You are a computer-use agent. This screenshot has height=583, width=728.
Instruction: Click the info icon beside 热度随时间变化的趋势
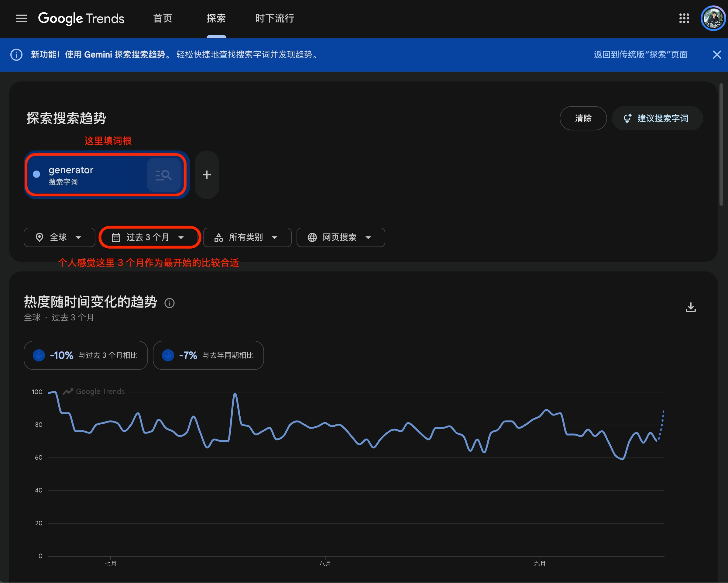pyautogui.click(x=170, y=303)
